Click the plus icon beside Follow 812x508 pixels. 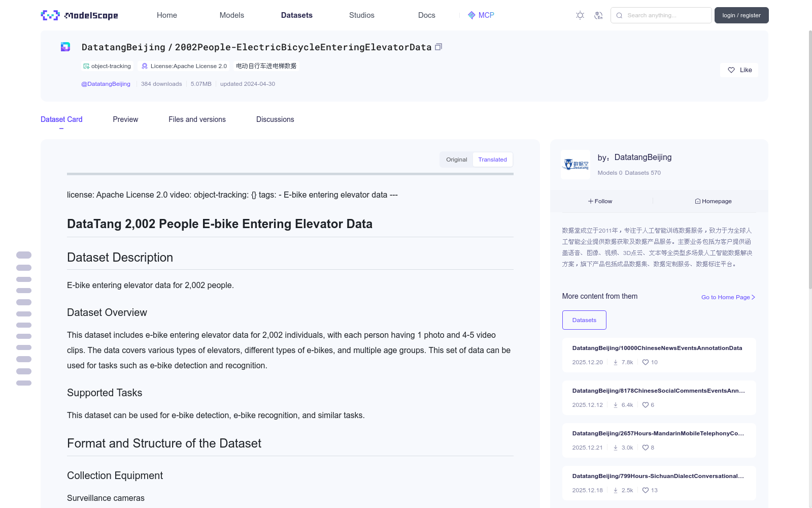[x=591, y=201]
